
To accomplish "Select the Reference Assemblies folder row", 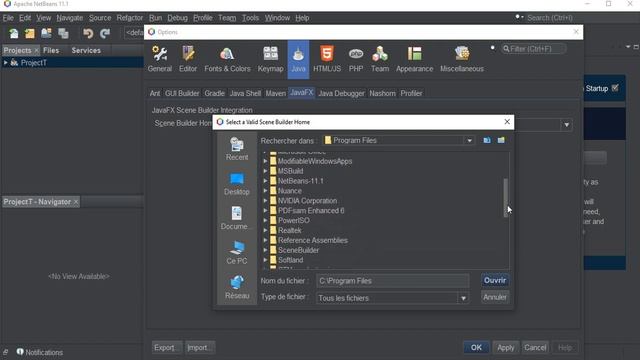I will pyautogui.click(x=313, y=240).
